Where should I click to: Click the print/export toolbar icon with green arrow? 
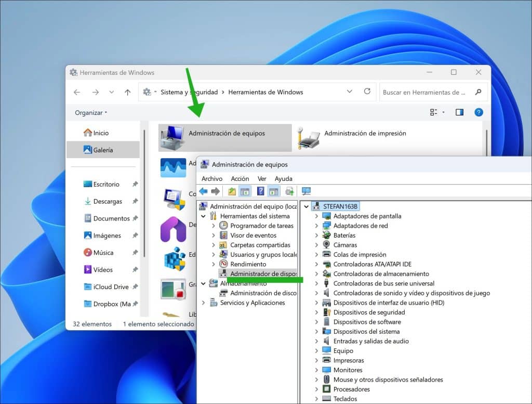pyautogui.click(x=289, y=191)
